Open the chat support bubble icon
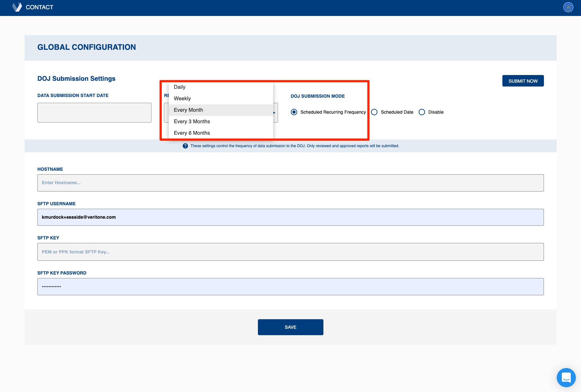 click(x=566, y=378)
